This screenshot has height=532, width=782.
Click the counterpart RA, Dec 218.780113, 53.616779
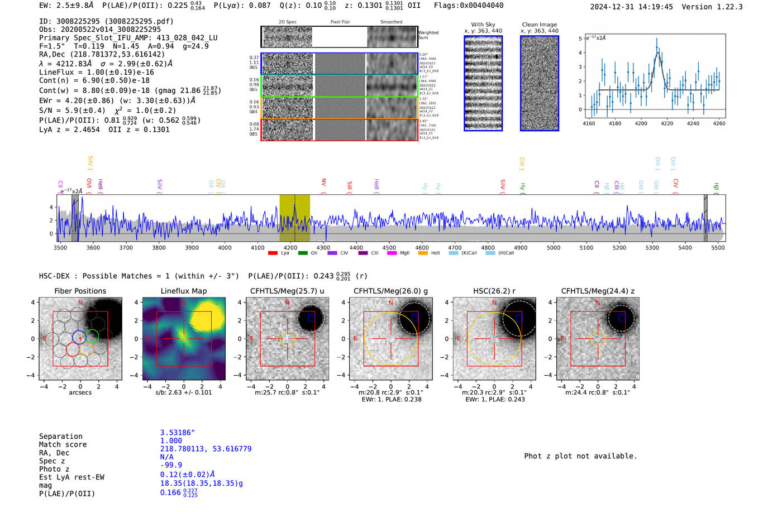[206, 449]
